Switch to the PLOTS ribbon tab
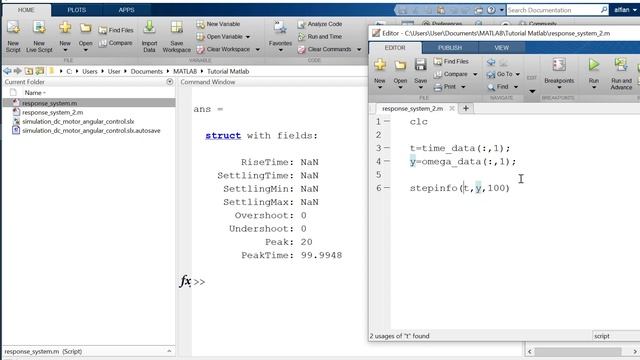The height and width of the screenshot is (360, 640). 77,10
